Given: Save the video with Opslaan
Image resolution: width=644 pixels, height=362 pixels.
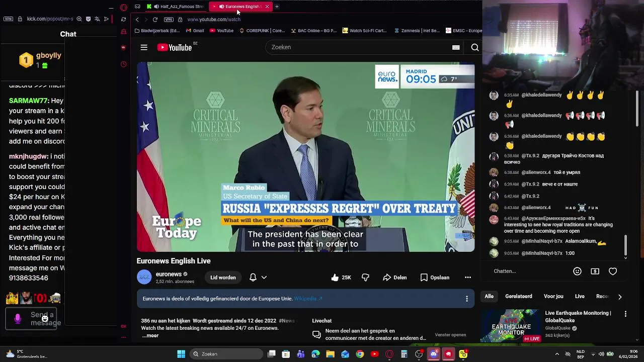Looking at the screenshot, I should [435, 278].
